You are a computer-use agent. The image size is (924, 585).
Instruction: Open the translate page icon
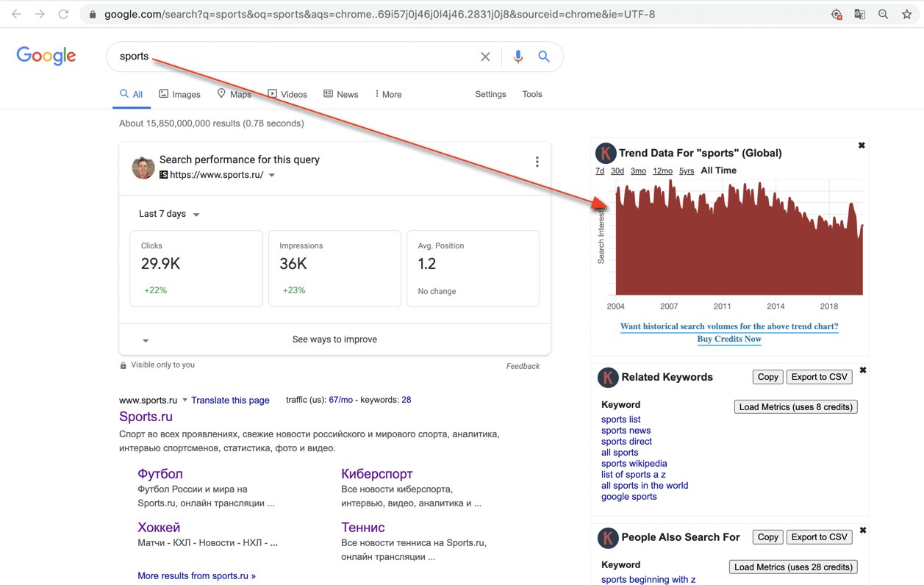(x=859, y=14)
